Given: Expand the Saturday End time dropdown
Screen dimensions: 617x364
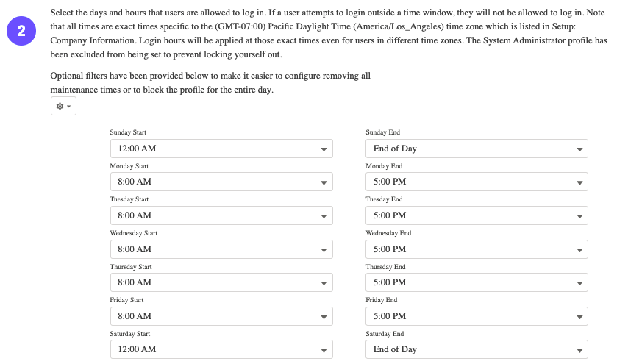Looking at the screenshot, I should click(477, 349).
